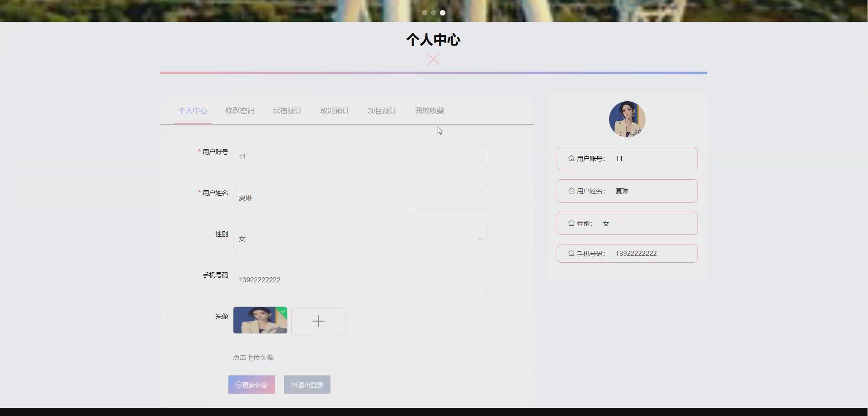Switch to the 修改密码 tab
This screenshot has width=868, height=416.
coord(240,110)
